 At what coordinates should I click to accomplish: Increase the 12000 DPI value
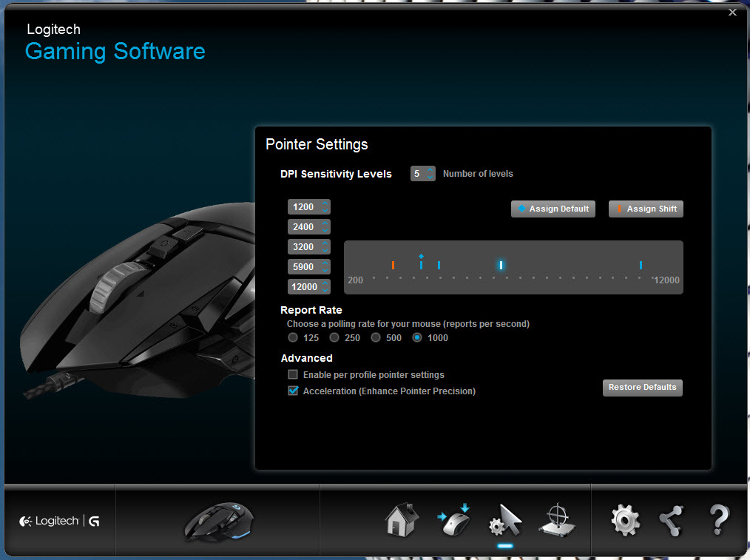pos(325,283)
